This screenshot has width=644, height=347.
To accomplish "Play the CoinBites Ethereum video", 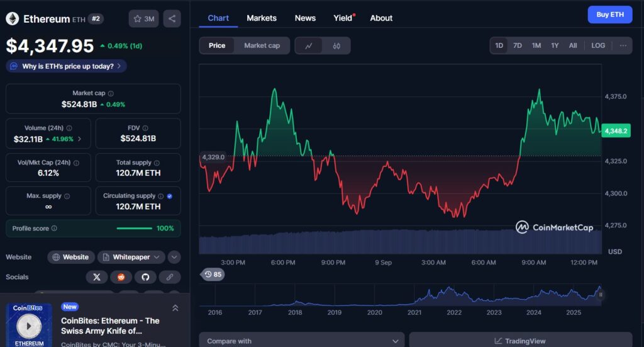I will tap(29, 326).
